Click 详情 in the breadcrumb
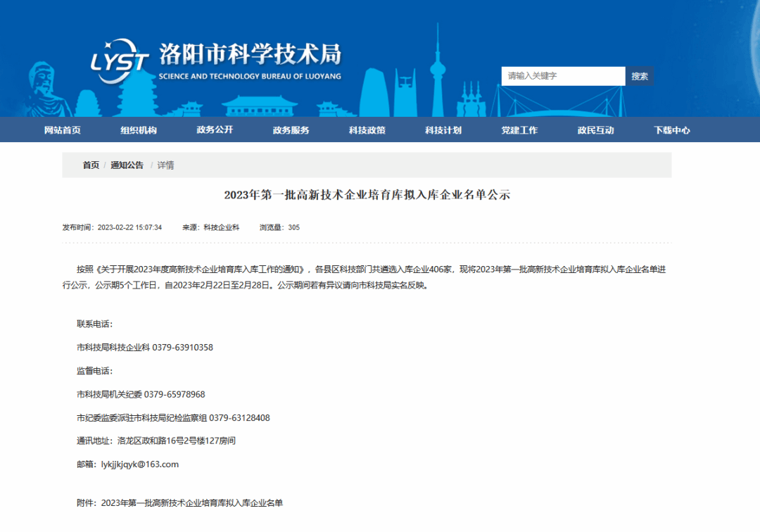 pyautogui.click(x=165, y=165)
